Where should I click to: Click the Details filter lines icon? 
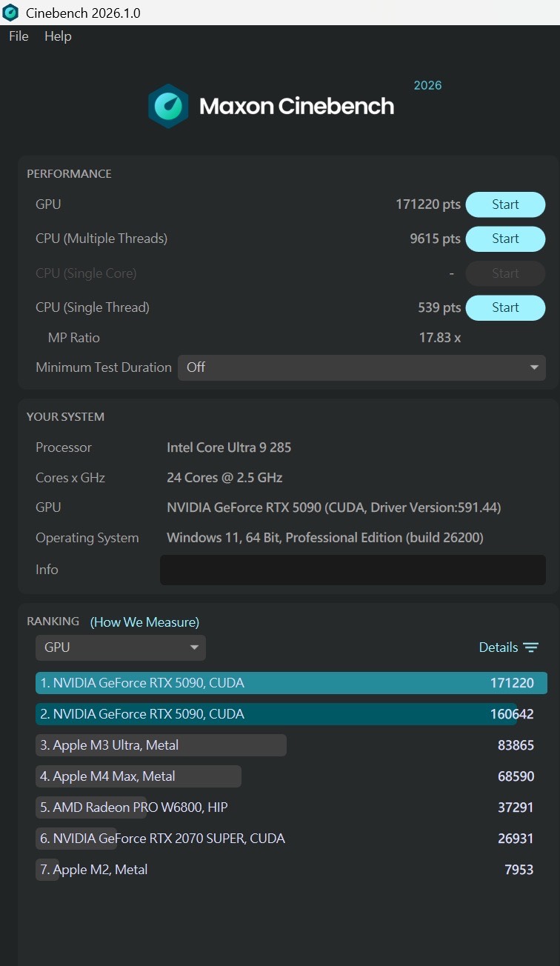[x=531, y=647]
